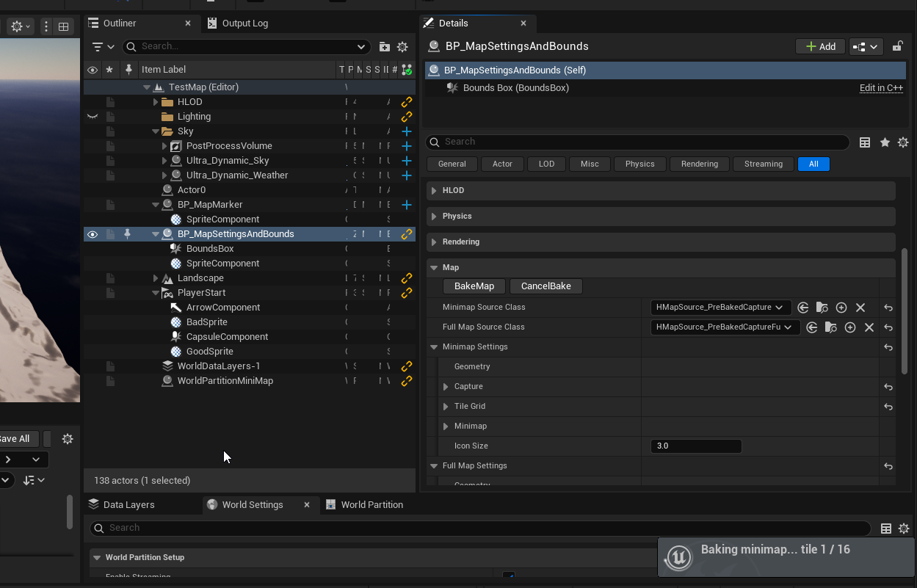
Task: Switch to the Output Log tab
Action: [x=238, y=23]
